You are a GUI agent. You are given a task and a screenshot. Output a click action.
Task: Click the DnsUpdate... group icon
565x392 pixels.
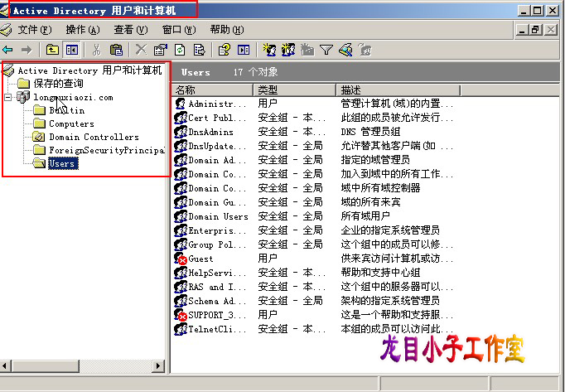[180, 146]
